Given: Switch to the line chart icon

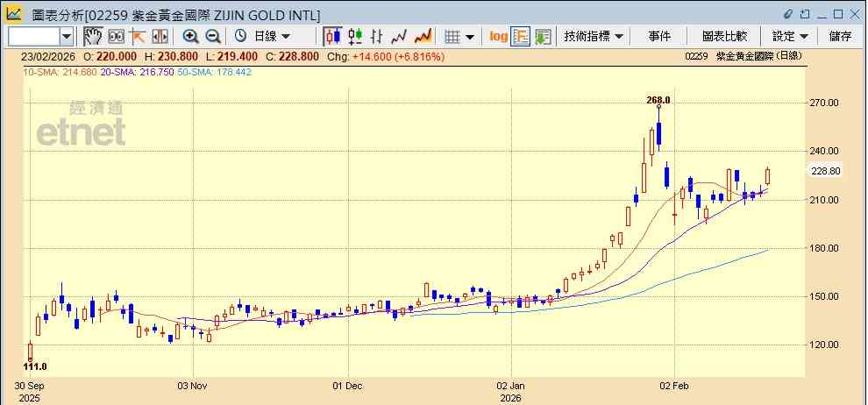Looking at the screenshot, I should point(399,37).
